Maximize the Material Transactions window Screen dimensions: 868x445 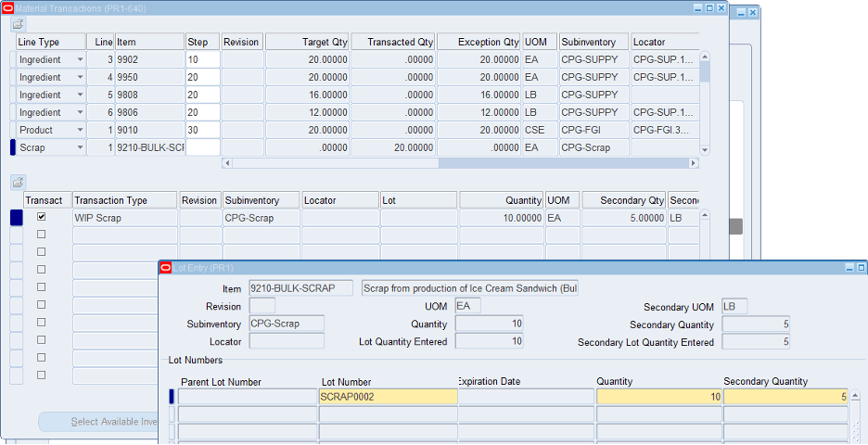pos(709,8)
